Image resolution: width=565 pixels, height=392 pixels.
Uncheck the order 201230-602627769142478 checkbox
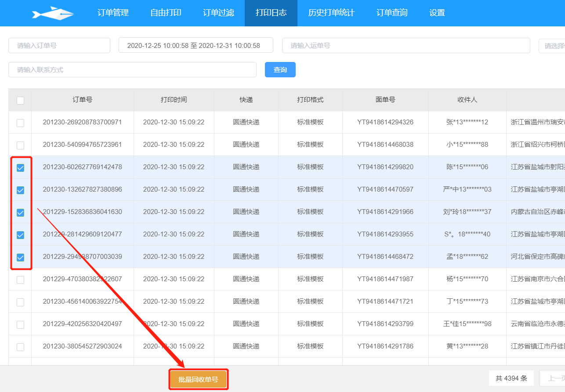(20, 168)
